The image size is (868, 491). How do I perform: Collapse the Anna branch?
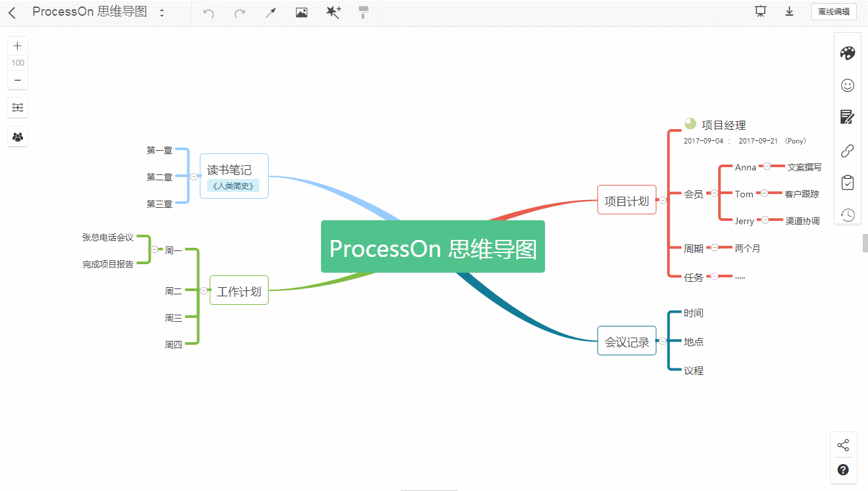(766, 167)
